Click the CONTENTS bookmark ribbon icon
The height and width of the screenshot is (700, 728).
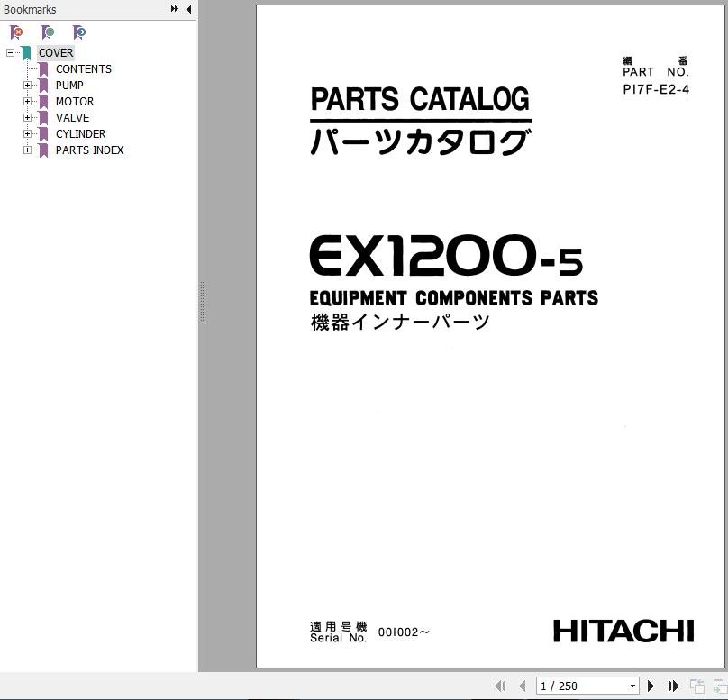click(43, 69)
